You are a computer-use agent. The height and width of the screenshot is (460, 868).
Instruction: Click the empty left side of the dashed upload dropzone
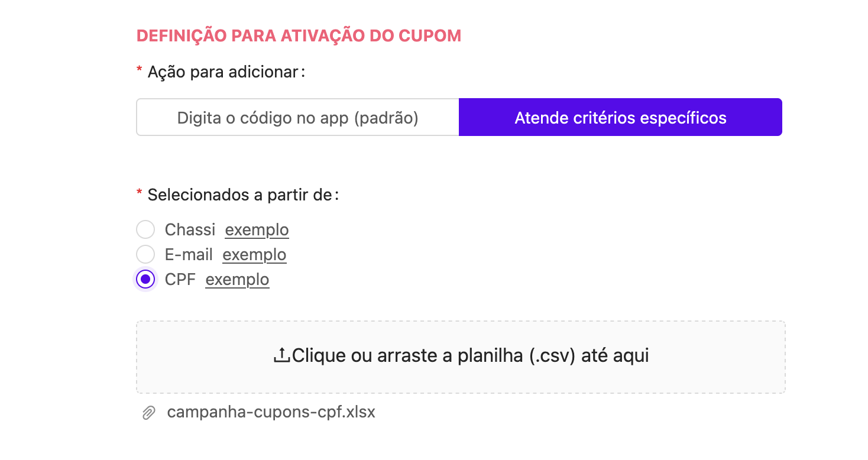click(201, 357)
